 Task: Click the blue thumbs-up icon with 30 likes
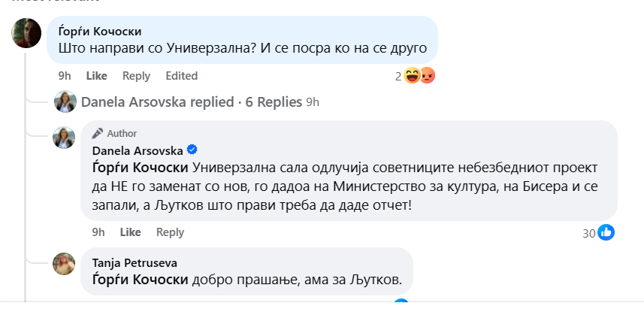click(x=606, y=232)
